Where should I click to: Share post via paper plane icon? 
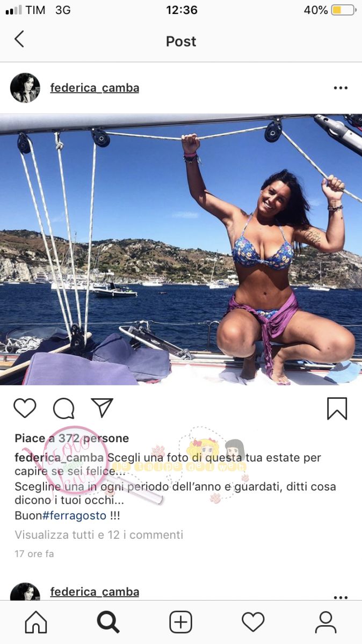102,408
